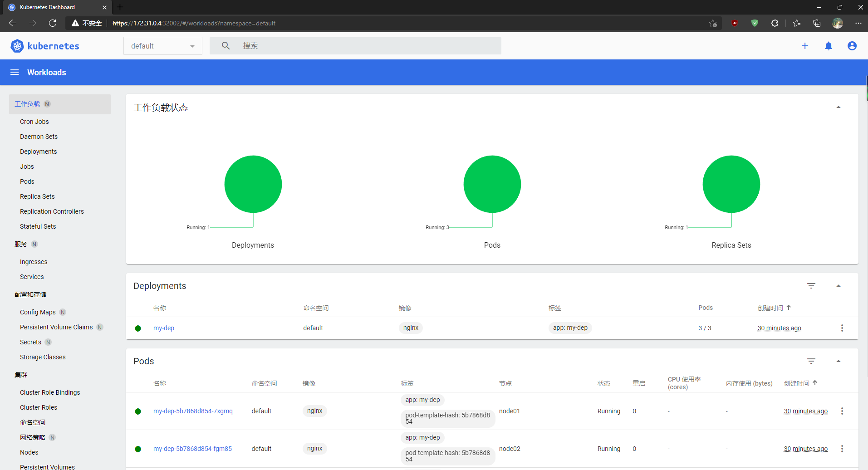Image resolution: width=868 pixels, height=470 pixels.
Task: Open the notifications bell
Action: (x=829, y=46)
